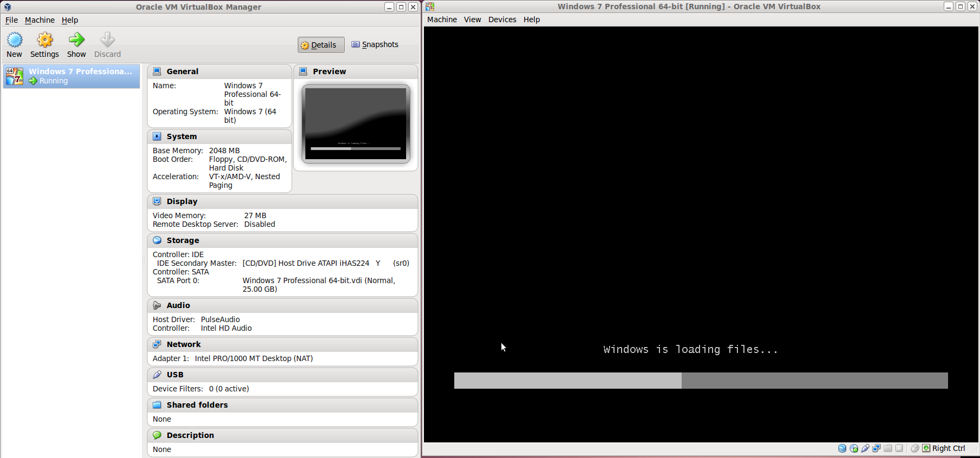This screenshot has height=458, width=980.
Task: Open the Machine menu in Manager
Action: pos(40,20)
